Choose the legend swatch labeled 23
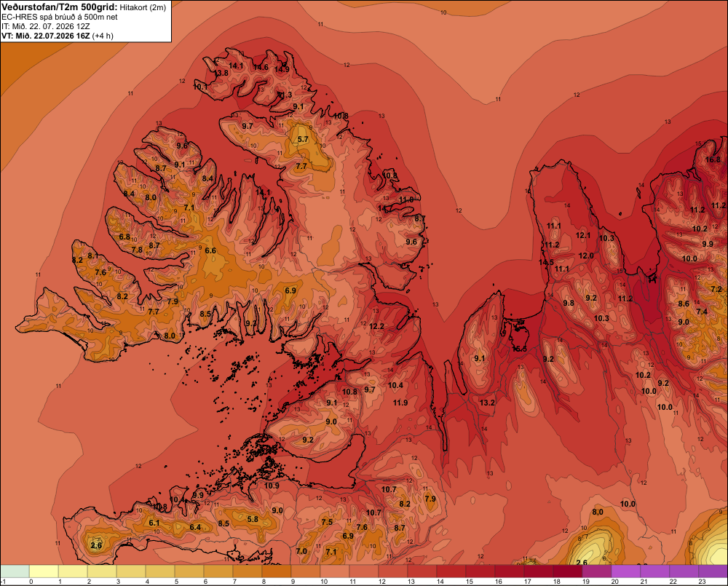This screenshot has width=728, height=586. coord(713,571)
